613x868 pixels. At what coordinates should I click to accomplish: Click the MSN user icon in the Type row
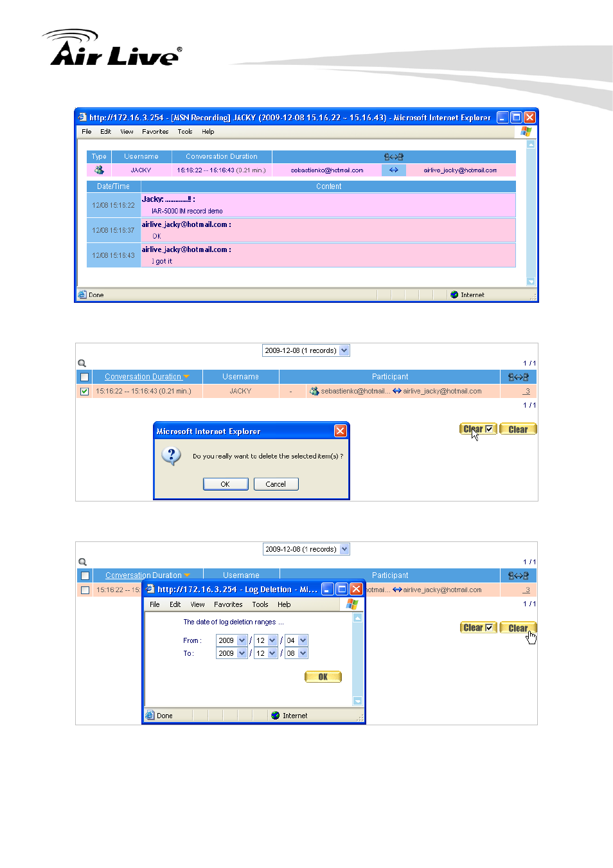coord(99,170)
